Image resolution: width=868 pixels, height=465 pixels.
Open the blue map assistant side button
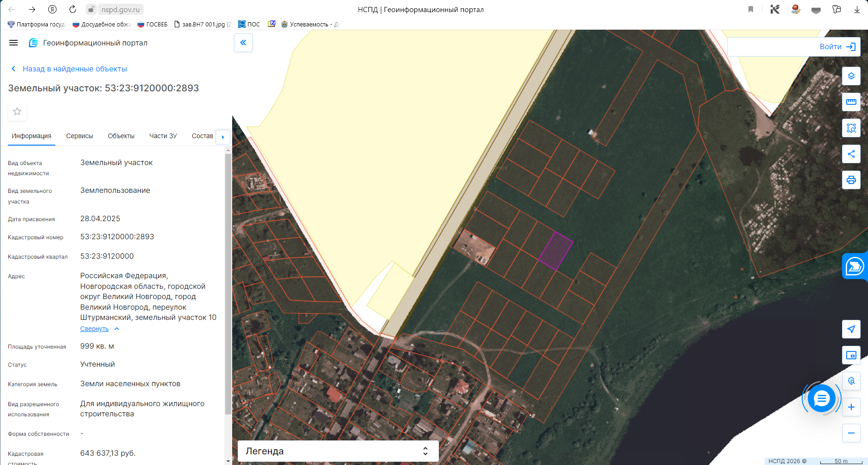(855, 266)
